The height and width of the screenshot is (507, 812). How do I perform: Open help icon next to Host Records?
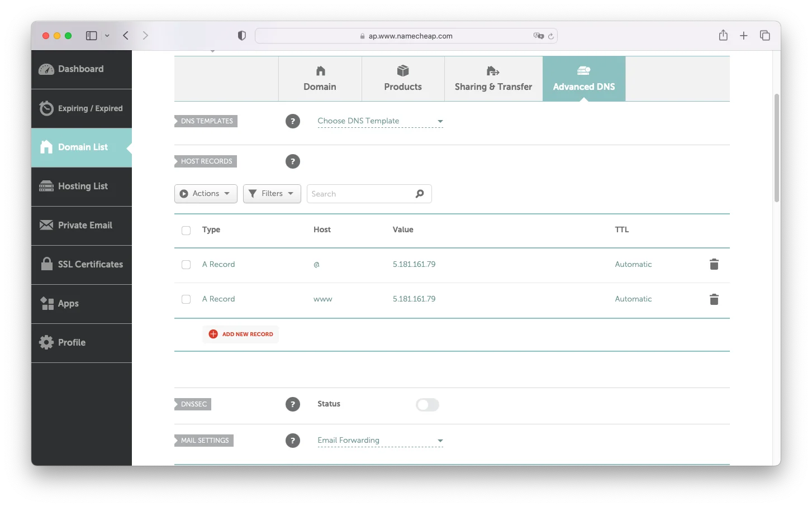click(293, 161)
